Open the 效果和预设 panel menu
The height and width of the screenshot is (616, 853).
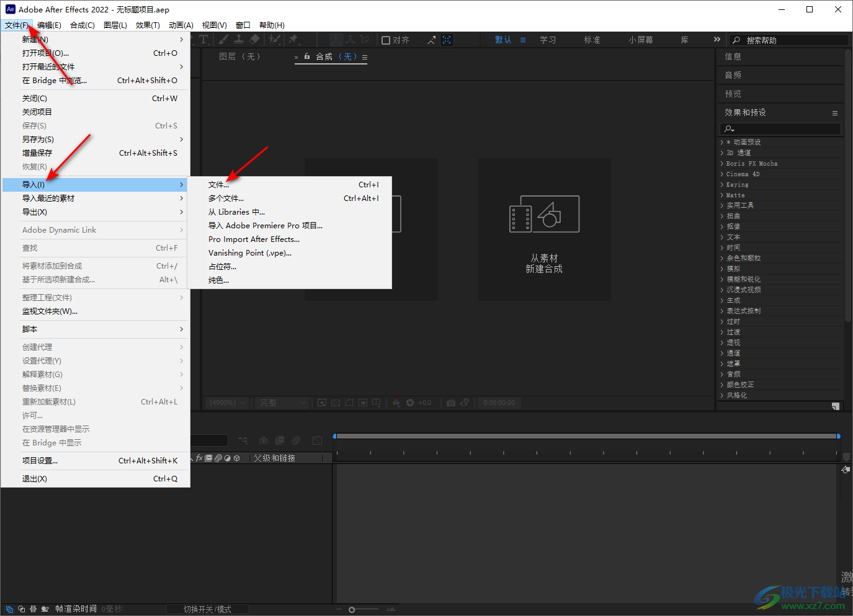[x=835, y=113]
